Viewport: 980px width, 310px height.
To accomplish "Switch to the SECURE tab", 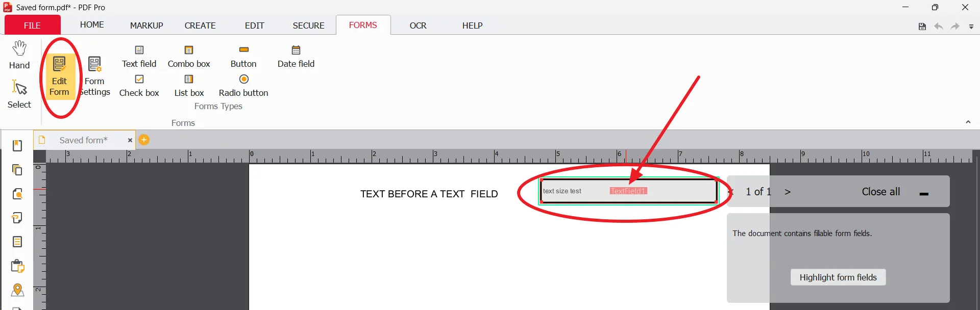I will click(x=308, y=25).
